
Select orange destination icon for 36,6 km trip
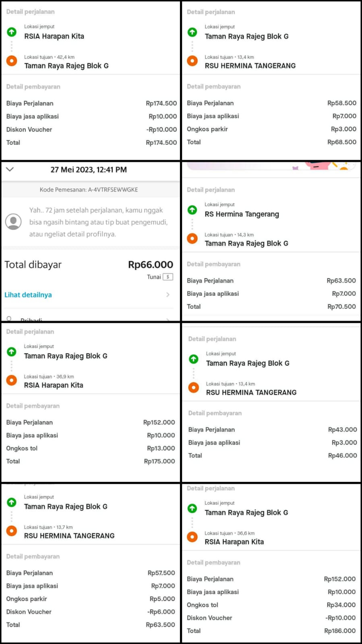(192, 537)
